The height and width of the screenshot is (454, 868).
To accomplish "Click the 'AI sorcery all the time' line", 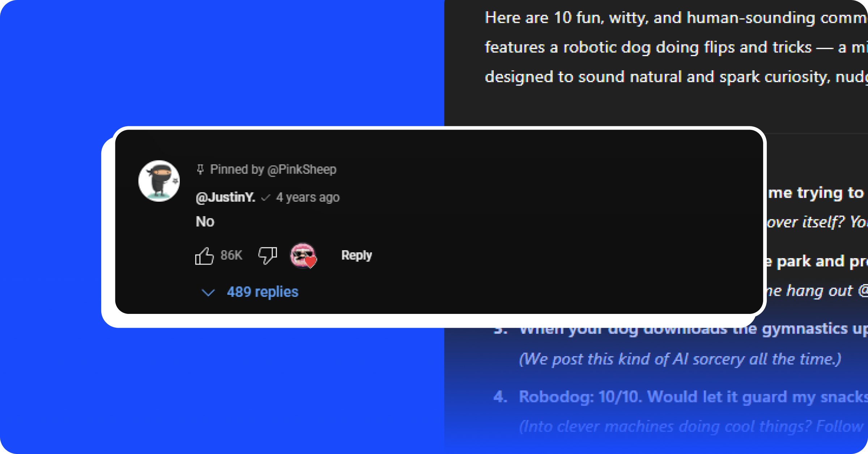I will click(x=680, y=359).
